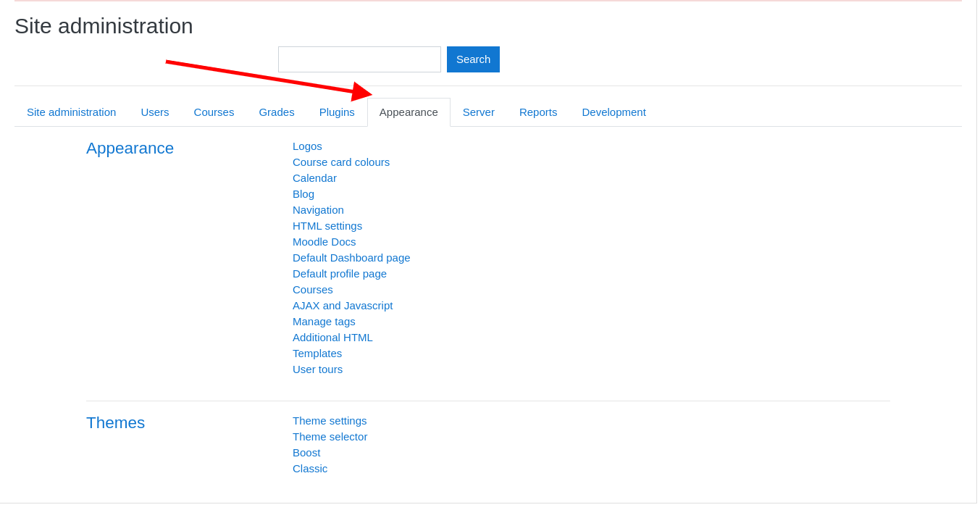Open the Courses admin tab
Screen dimensions: 980x510
(x=214, y=112)
